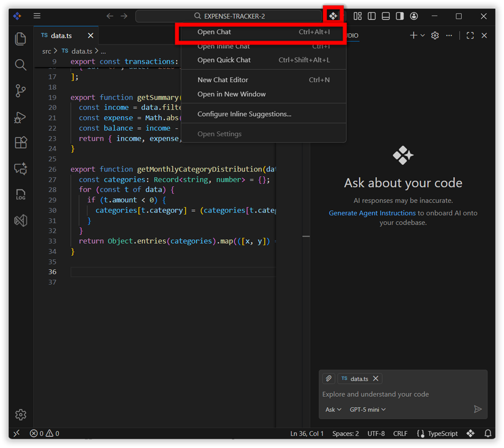Open the Explorer view in activity bar
This screenshot has height=448, width=504.
click(x=21, y=39)
